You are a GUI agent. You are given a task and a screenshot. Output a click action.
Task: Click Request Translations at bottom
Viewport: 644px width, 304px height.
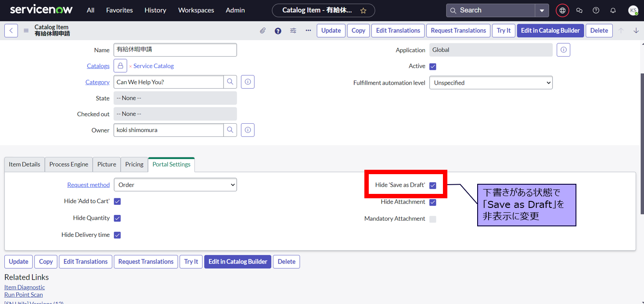146,261
